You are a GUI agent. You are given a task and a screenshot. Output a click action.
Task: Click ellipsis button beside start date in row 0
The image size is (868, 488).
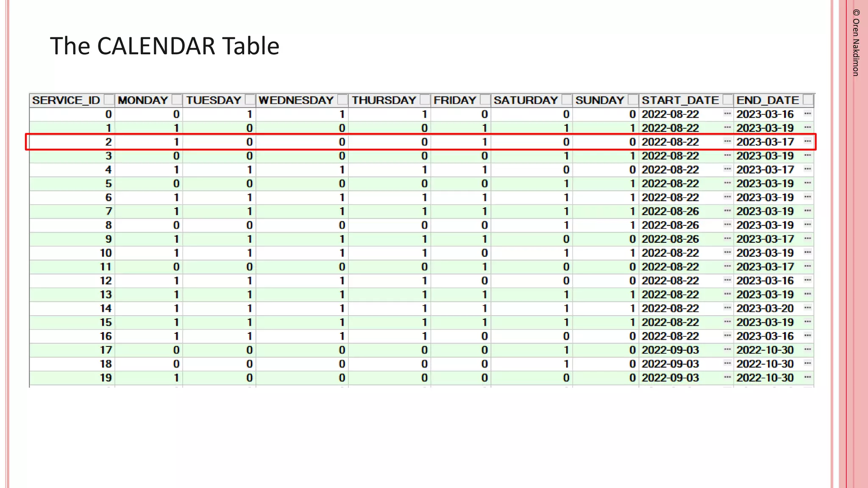coord(727,114)
